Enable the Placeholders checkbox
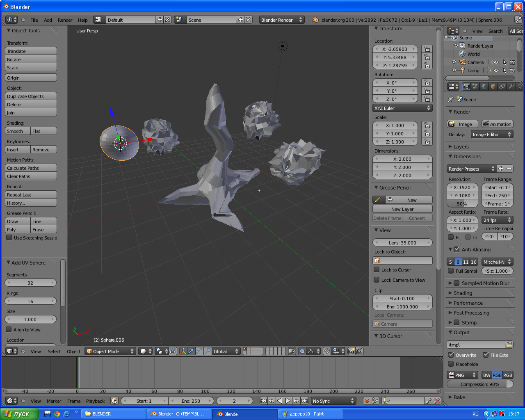 pyautogui.click(x=451, y=364)
